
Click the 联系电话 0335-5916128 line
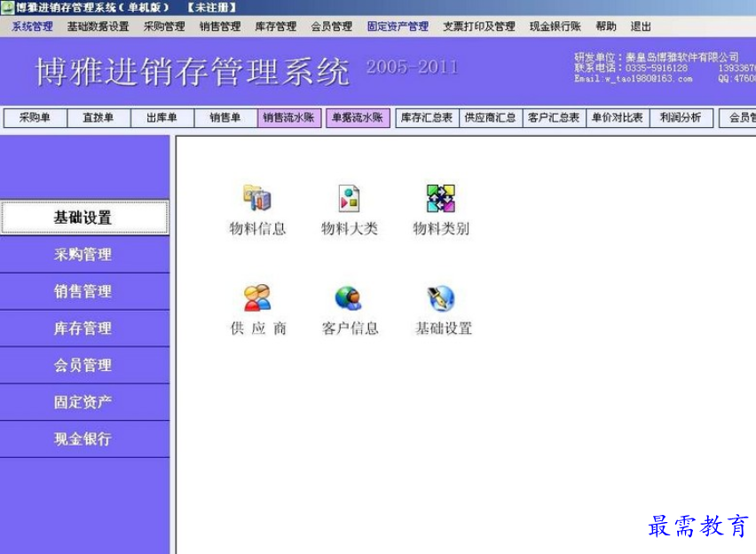[631, 68]
